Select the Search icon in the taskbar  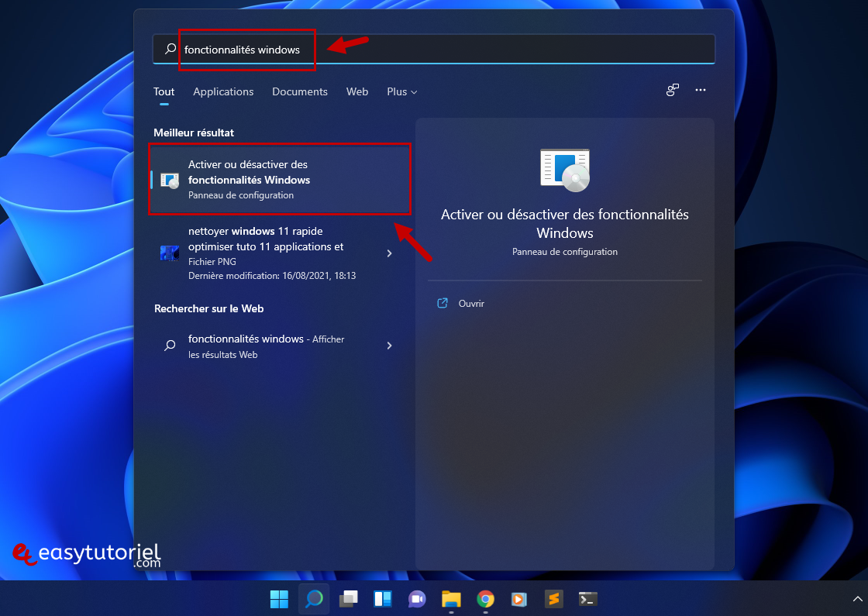(313, 598)
